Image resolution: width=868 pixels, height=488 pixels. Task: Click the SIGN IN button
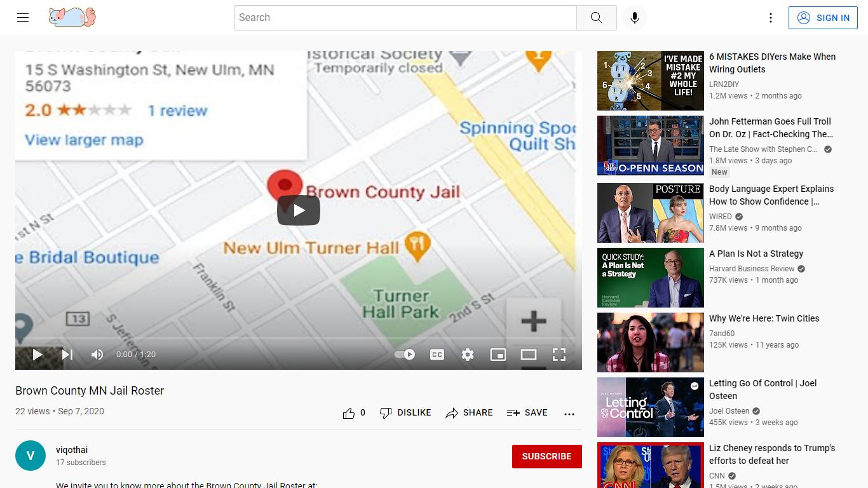(824, 18)
